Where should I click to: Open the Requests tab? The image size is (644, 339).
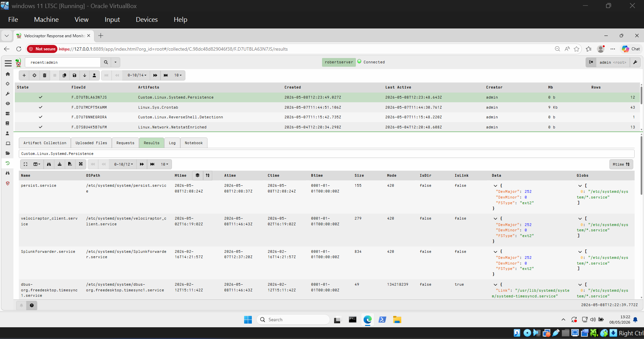125,143
